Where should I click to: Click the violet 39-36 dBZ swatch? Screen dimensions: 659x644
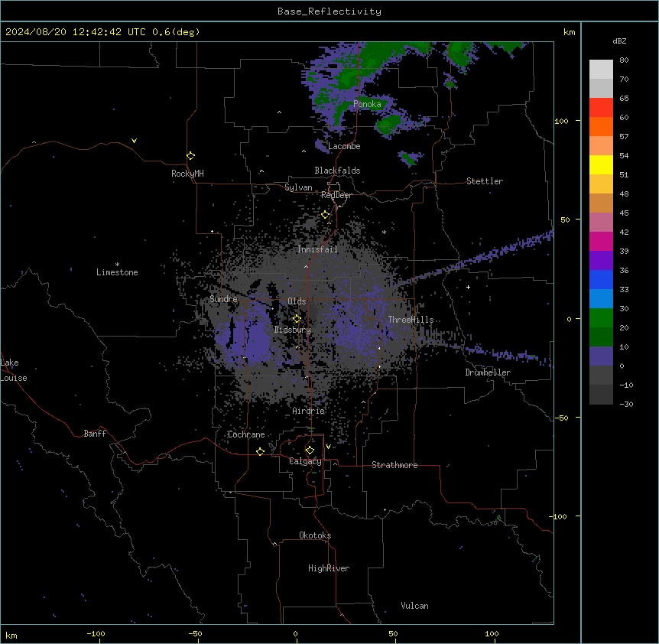click(601, 261)
